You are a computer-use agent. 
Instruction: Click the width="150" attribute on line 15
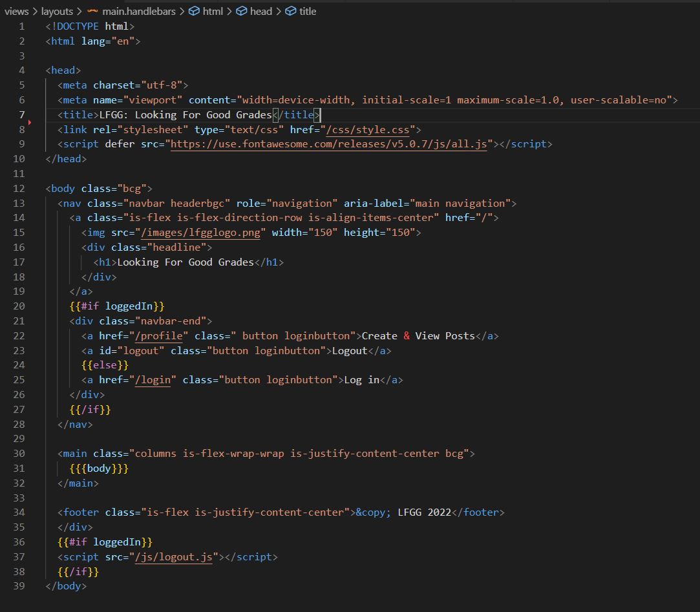pyautogui.click(x=305, y=233)
